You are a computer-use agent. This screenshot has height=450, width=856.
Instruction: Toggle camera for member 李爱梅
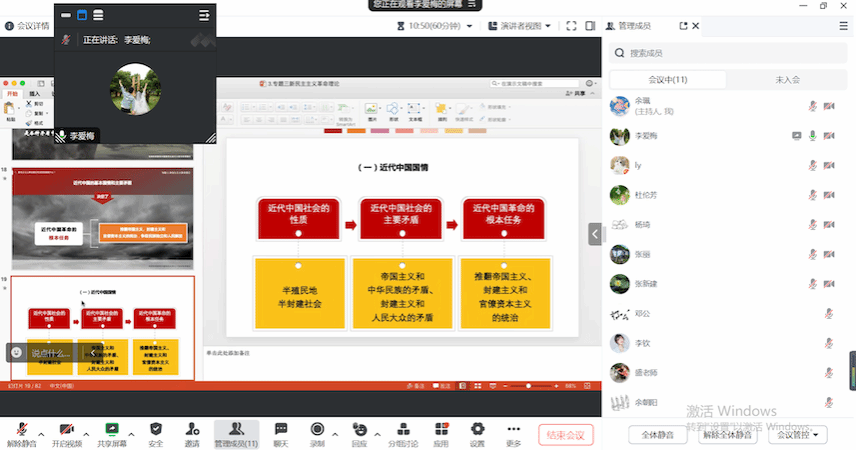coord(829,135)
